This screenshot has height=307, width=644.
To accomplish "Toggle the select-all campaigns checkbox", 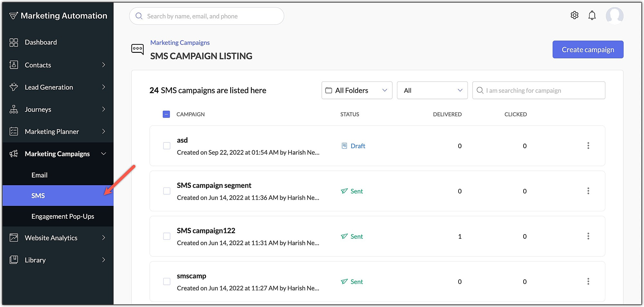I will point(166,114).
